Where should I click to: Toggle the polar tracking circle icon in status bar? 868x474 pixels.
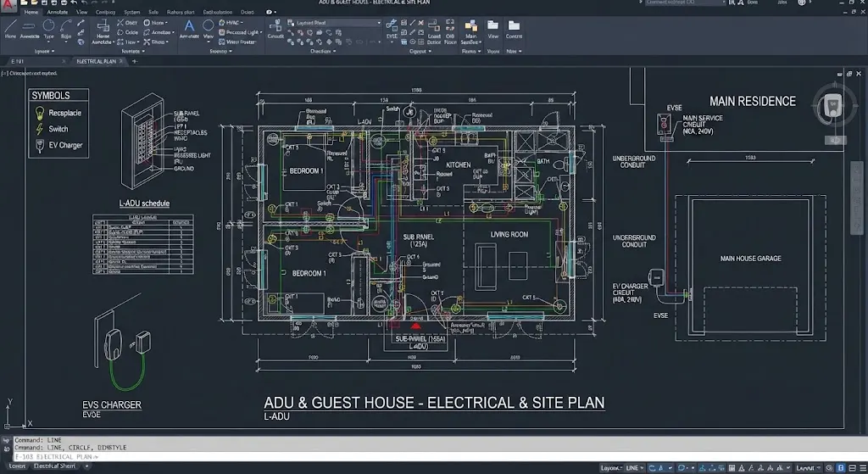point(682,468)
